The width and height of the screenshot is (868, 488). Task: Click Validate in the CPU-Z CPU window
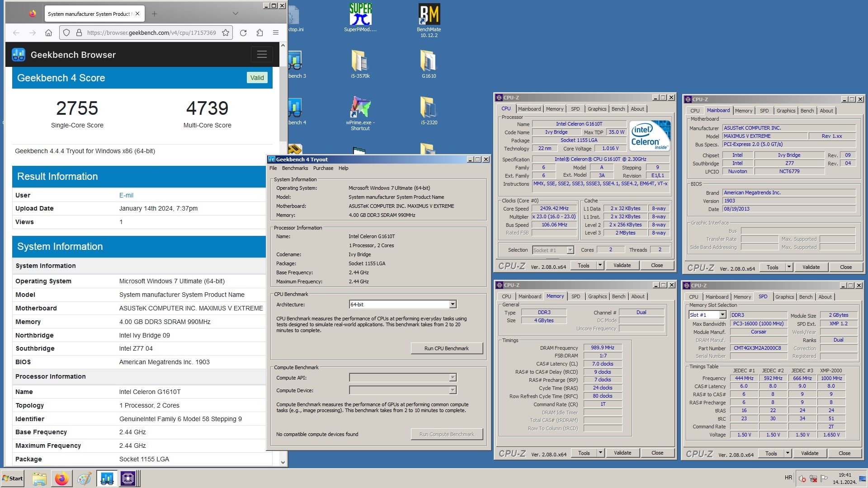[x=622, y=266]
